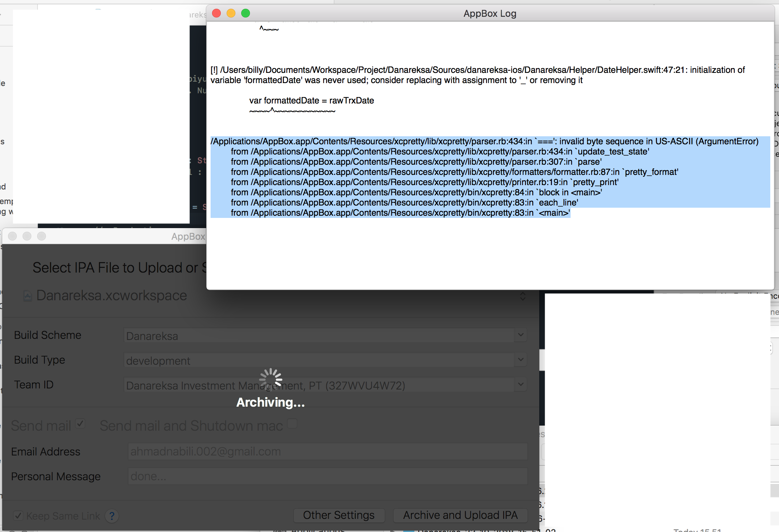Open the Danareksa.xcworkspace file selector dropdown

point(523,296)
